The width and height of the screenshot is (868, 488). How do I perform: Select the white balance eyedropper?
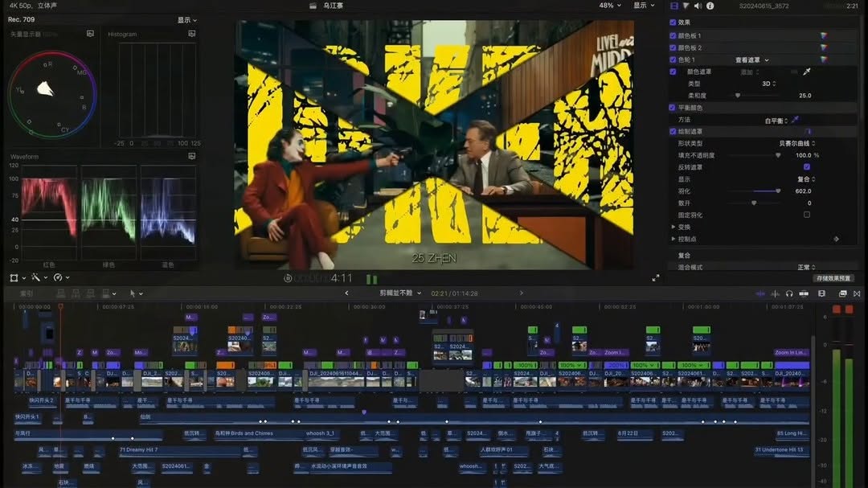coord(796,120)
